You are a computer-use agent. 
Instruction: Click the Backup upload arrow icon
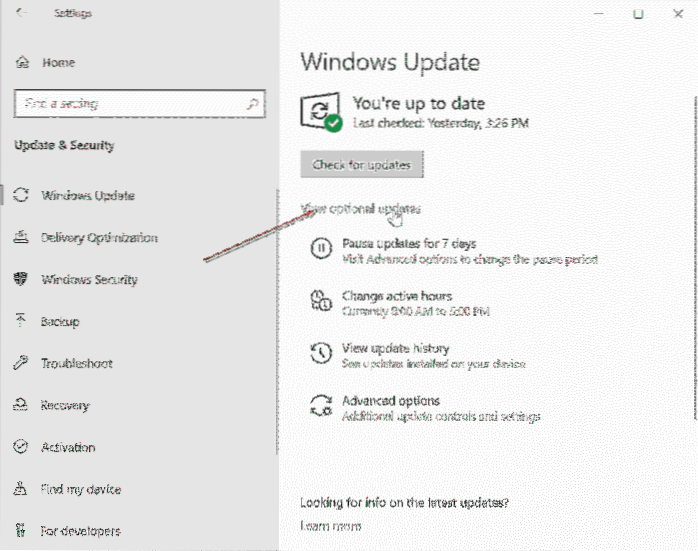point(22,322)
